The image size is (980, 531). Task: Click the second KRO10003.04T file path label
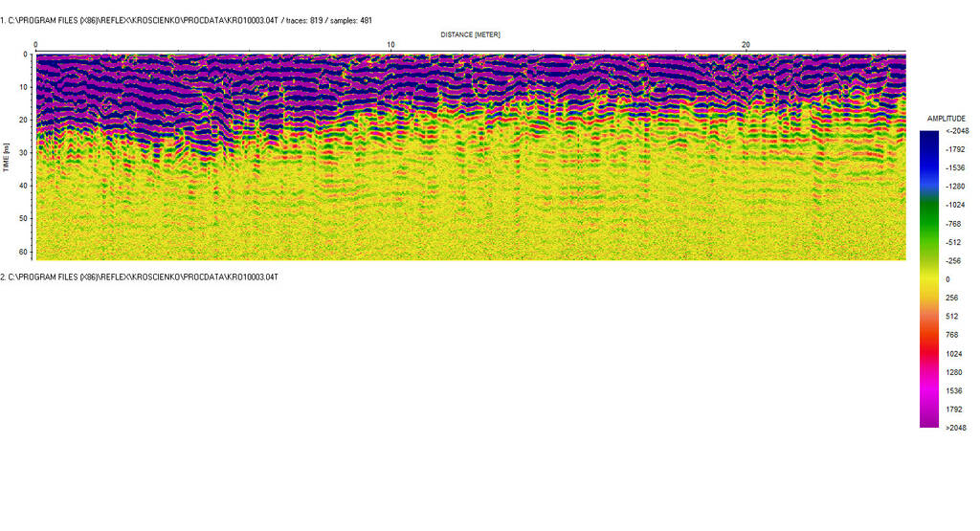[139, 277]
